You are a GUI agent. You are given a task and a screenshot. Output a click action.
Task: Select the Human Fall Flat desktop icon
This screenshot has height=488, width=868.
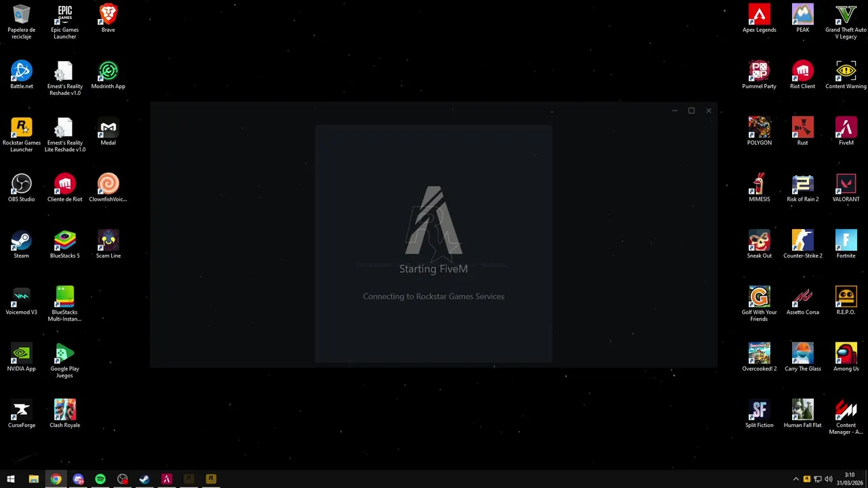(x=803, y=413)
